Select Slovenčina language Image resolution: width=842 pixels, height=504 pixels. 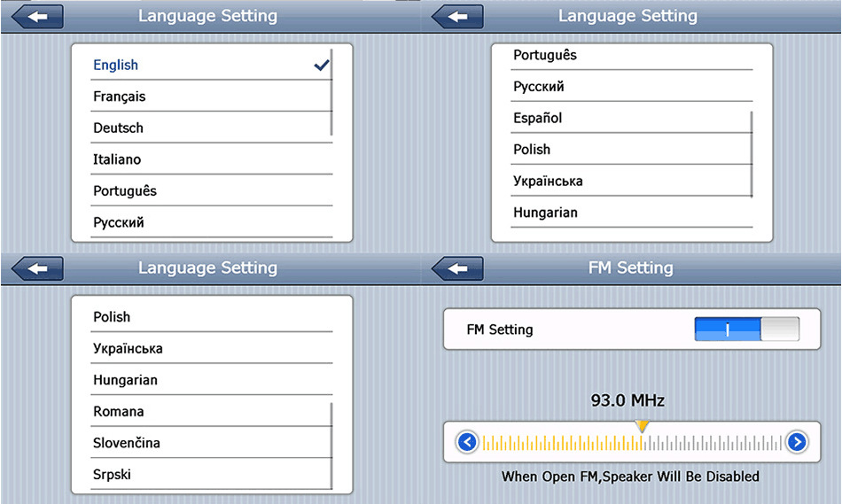pyautogui.click(x=127, y=443)
